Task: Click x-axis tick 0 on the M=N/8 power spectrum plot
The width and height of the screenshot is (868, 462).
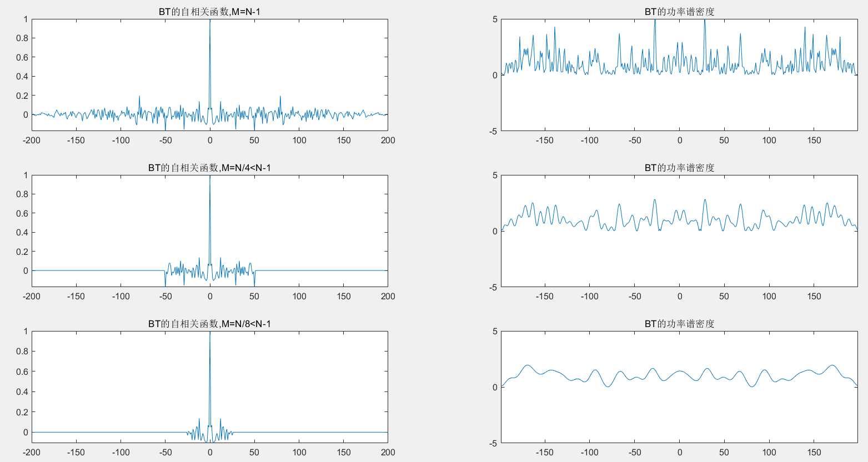Action: coord(679,452)
